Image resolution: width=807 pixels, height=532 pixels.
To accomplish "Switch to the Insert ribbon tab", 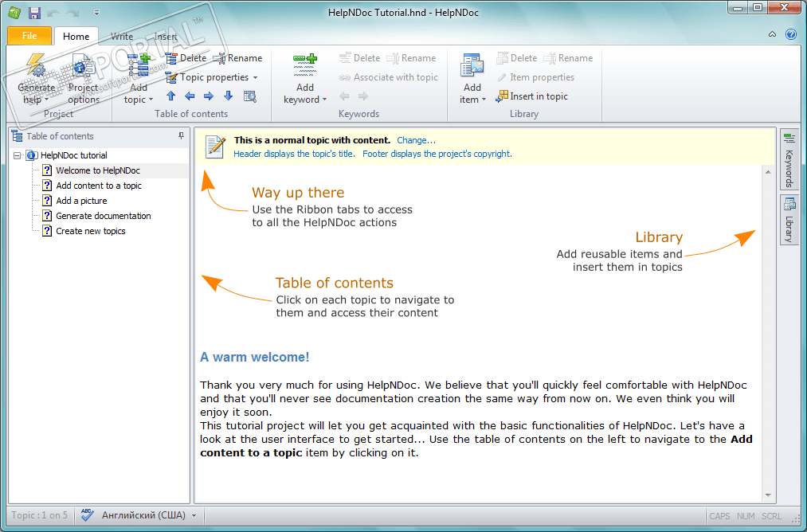I will tap(166, 36).
